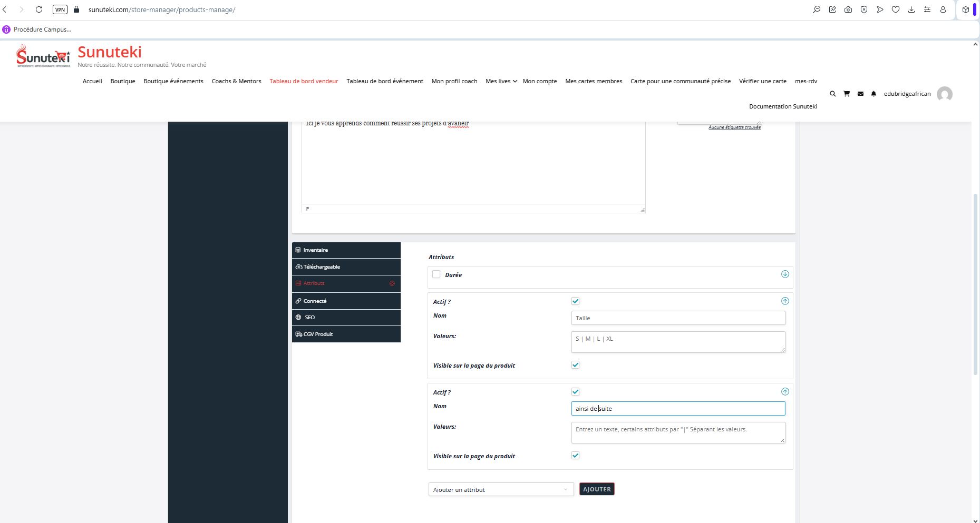Open the messages envelope icon

tap(860, 94)
